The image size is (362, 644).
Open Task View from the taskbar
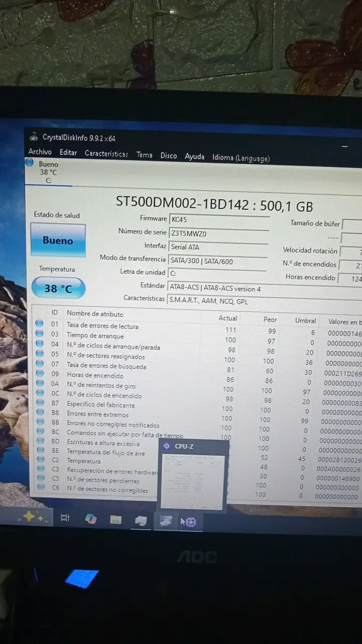click(65, 517)
